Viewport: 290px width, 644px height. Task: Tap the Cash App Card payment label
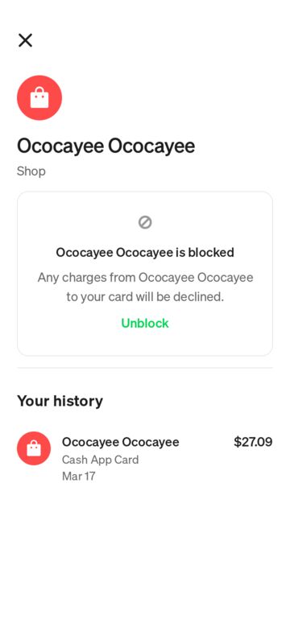click(100, 460)
